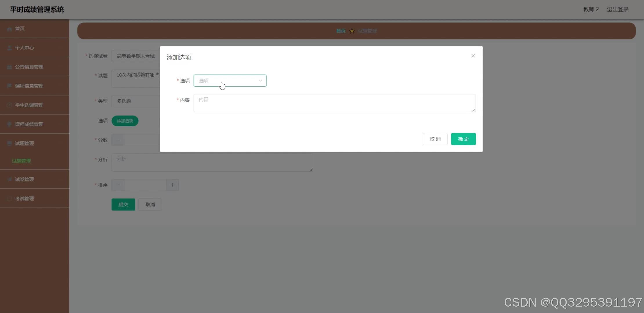Close the 添加选项 dialog with X

coord(473,56)
